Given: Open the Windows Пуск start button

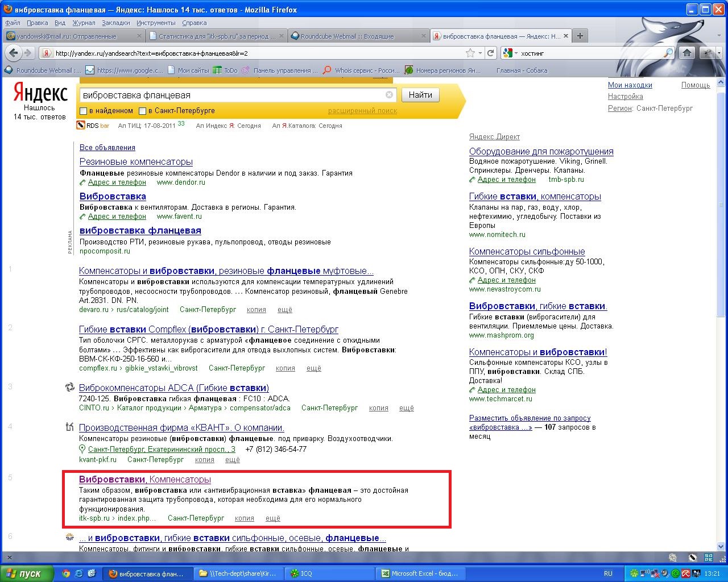Looking at the screenshot, I should click(27, 573).
